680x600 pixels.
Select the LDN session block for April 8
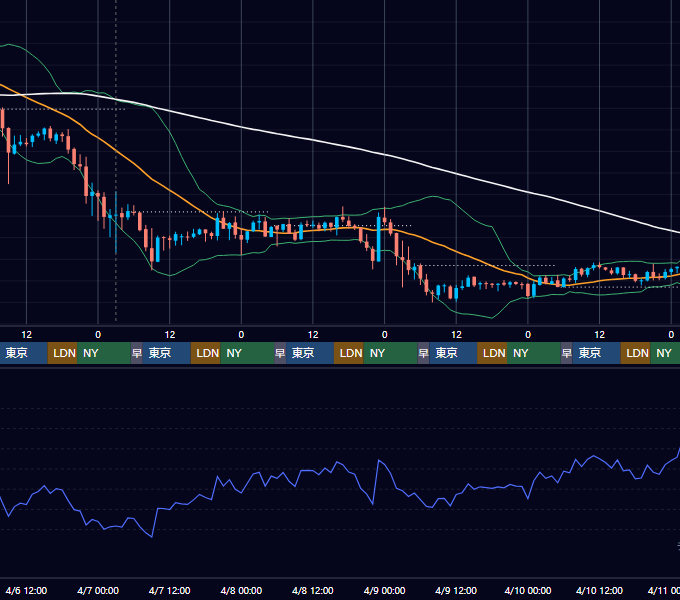click(349, 353)
